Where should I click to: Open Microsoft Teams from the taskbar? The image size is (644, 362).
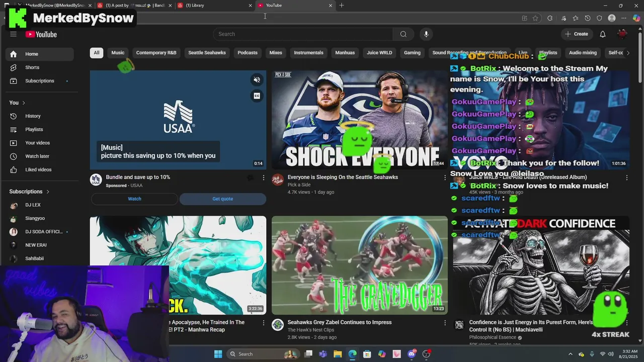323,354
